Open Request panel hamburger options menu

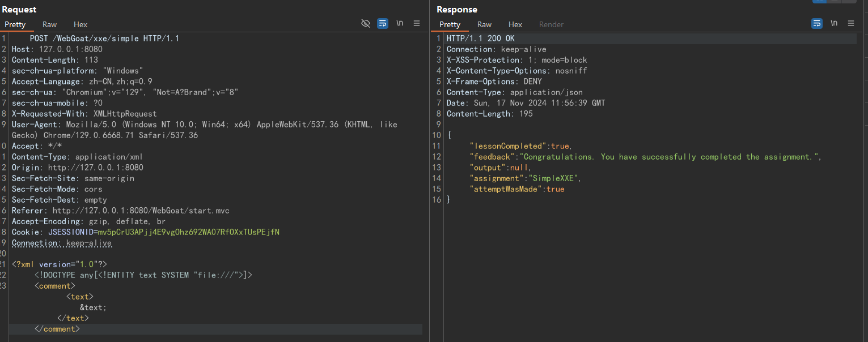(417, 23)
